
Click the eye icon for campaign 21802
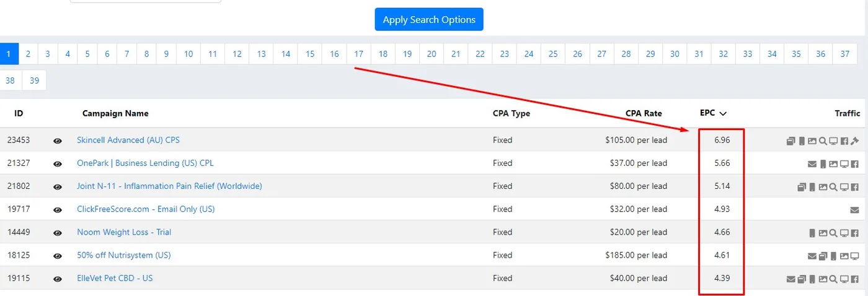coord(58,187)
